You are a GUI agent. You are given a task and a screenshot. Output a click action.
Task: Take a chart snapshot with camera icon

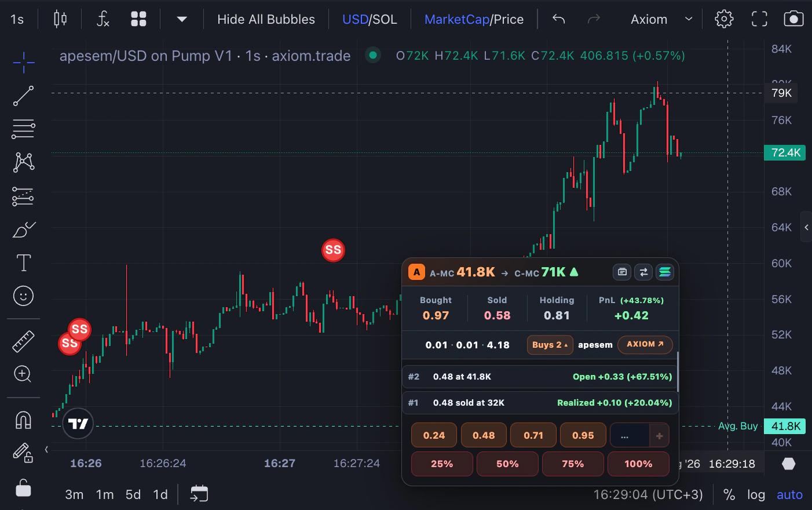click(793, 19)
